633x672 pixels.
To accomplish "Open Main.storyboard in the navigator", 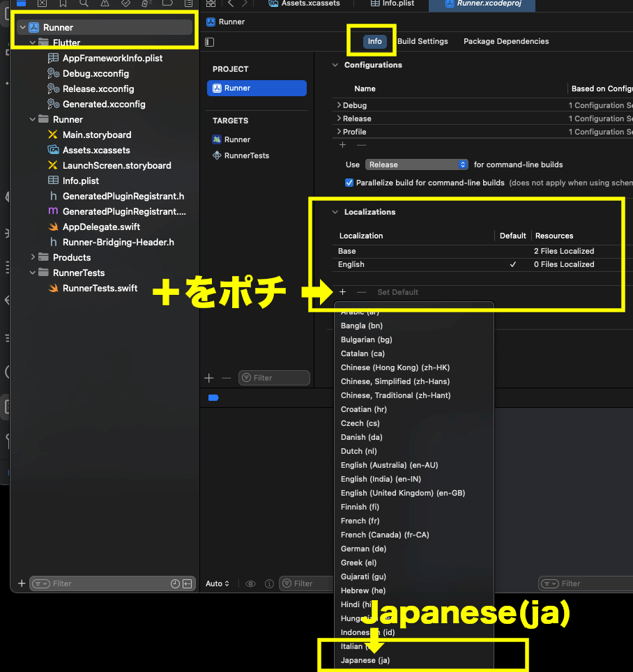I will pos(97,135).
